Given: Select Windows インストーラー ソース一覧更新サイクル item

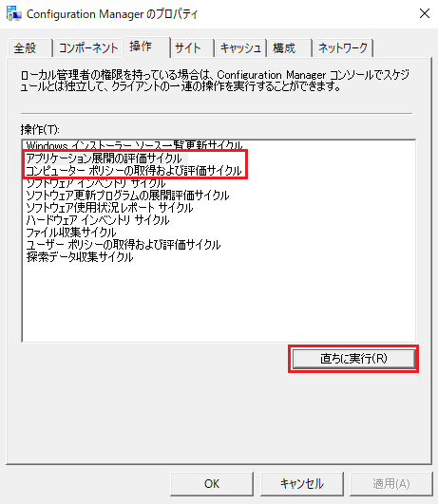Looking at the screenshot, I should 134,145.
